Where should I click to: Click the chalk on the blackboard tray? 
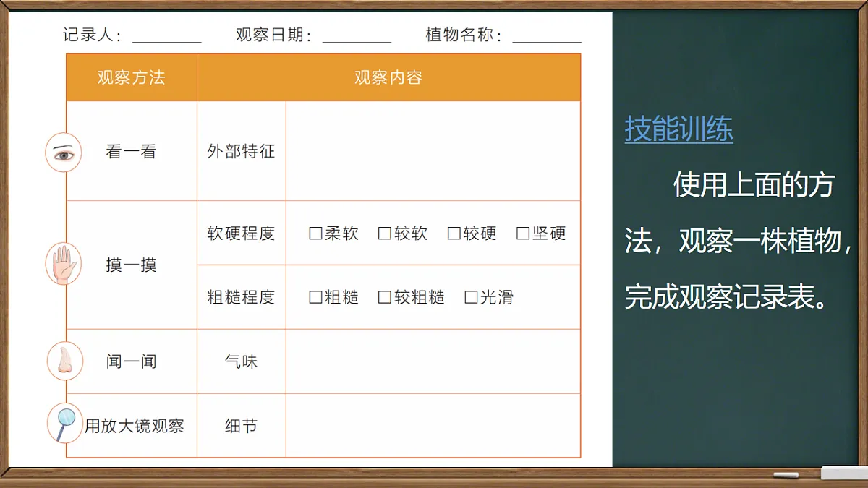tap(788, 475)
